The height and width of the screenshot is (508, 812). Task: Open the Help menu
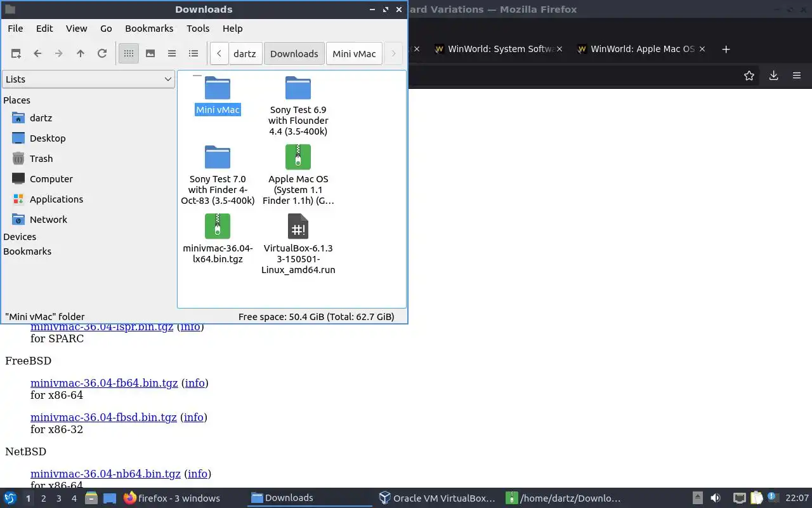(x=233, y=29)
